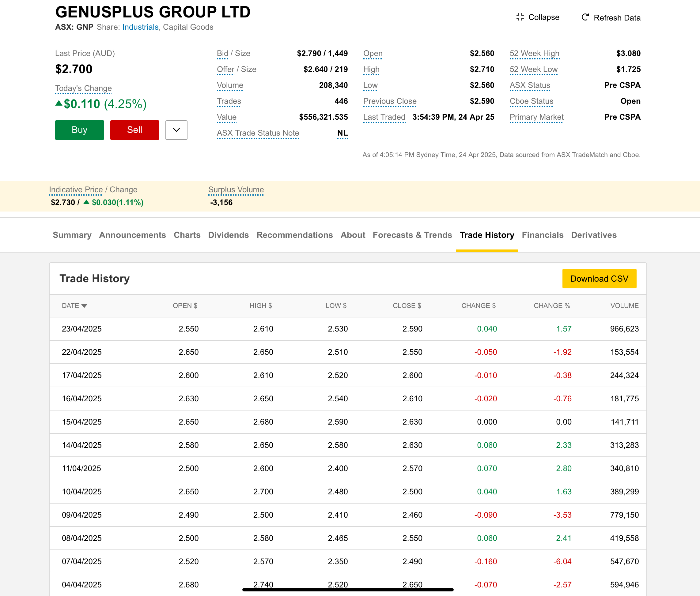Open the Announcements tab

(132, 235)
